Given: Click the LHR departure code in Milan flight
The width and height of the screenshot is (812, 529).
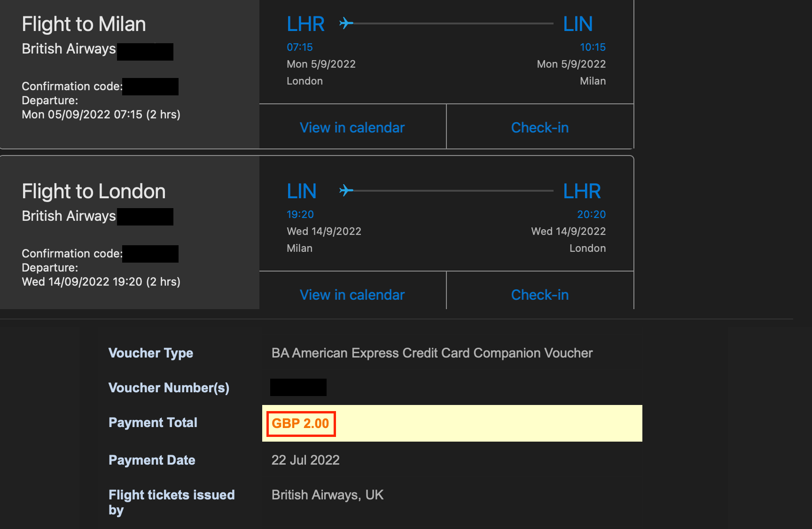Looking at the screenshot, I should coord(305,24).
